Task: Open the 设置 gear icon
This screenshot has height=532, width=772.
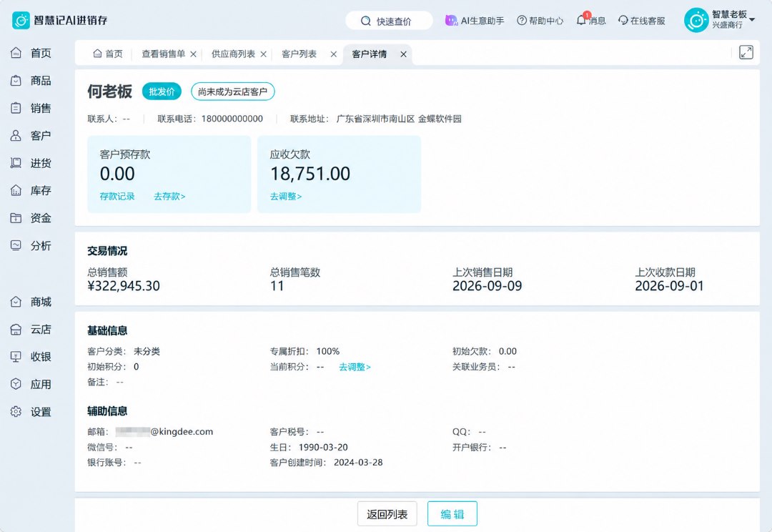Action: [16, 412]
